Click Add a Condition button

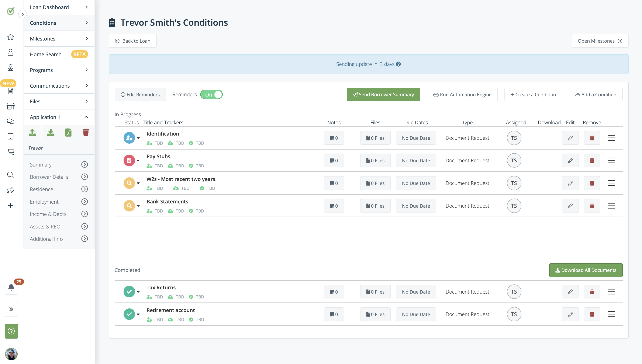coord(596,95)
